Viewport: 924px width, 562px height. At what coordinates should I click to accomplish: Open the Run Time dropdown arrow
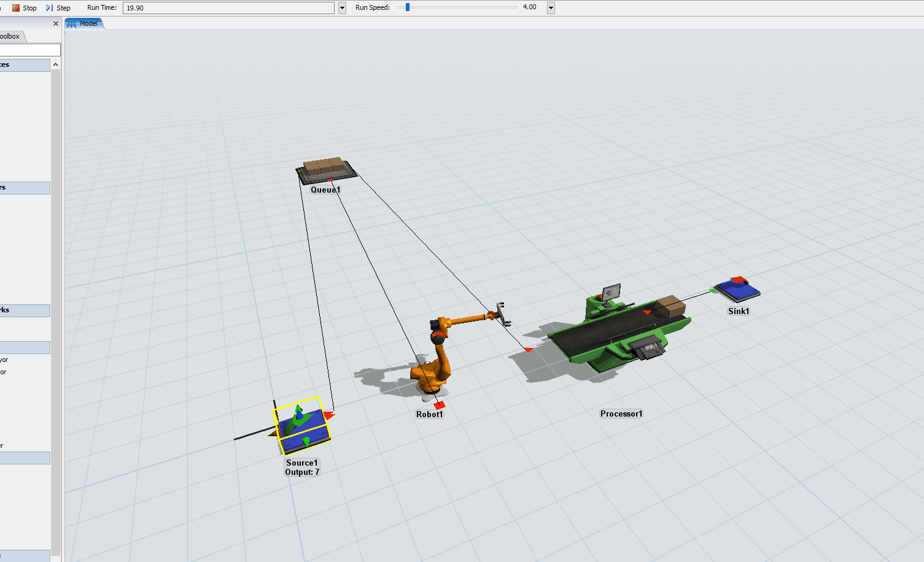tap(343, 8)
